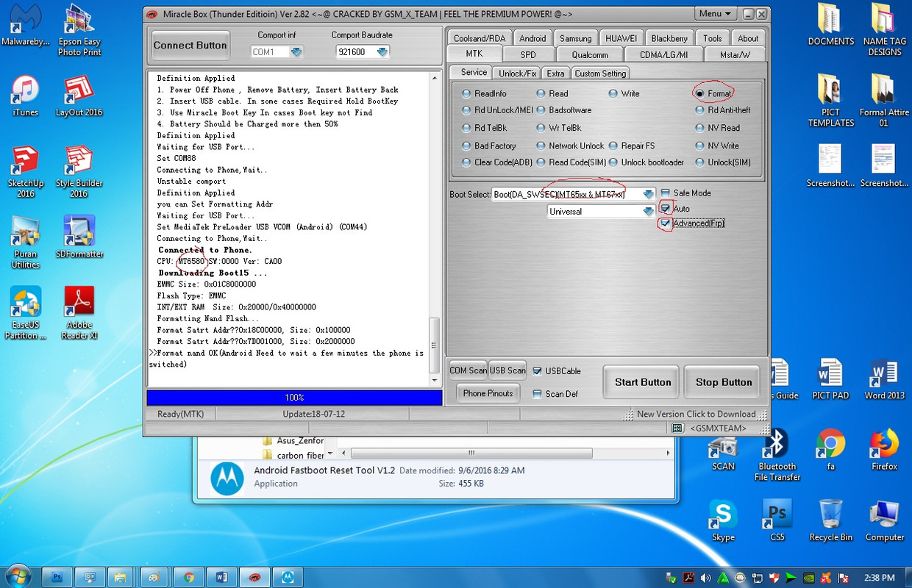Uncheck the Auto checkbox

(x=666, y=209)
